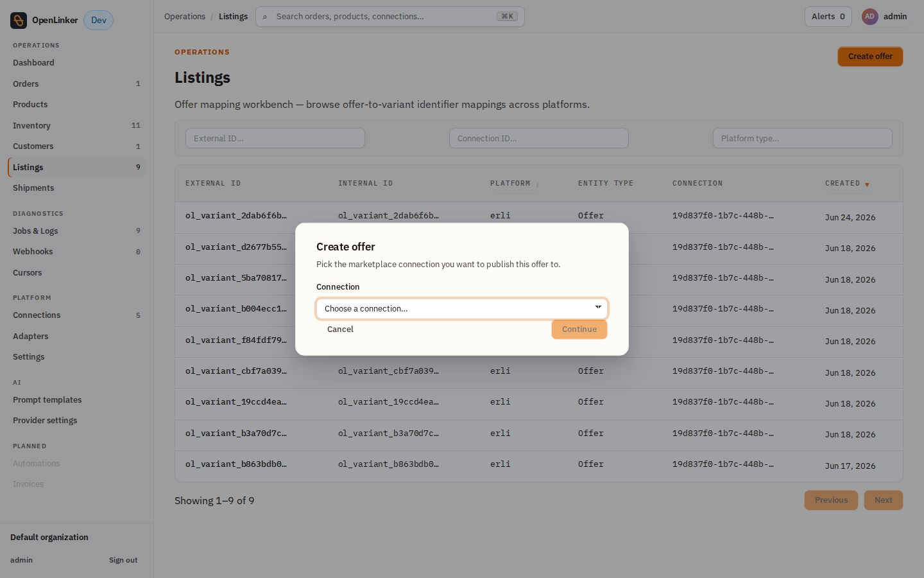The width and height of the screenshot is (924, 578).
Task: Click external ID ol_variant_f84fdf79…
Action: click(236, 340)
